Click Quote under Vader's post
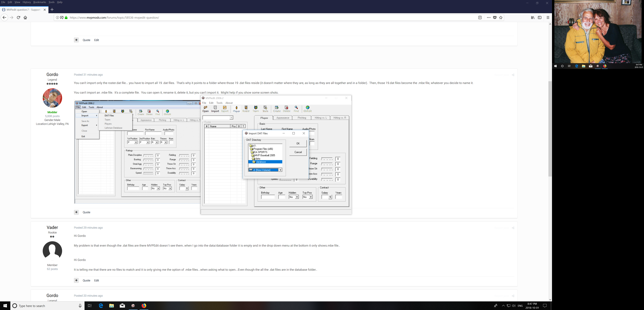Image resolution: width=644 pixels, height=310 pixels. pyautogui.click(x=86, y=280)
